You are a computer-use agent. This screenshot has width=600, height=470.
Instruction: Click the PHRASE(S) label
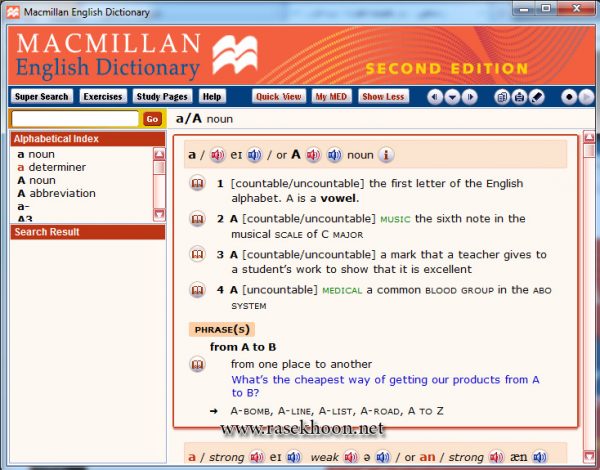[x=222, y=330]
